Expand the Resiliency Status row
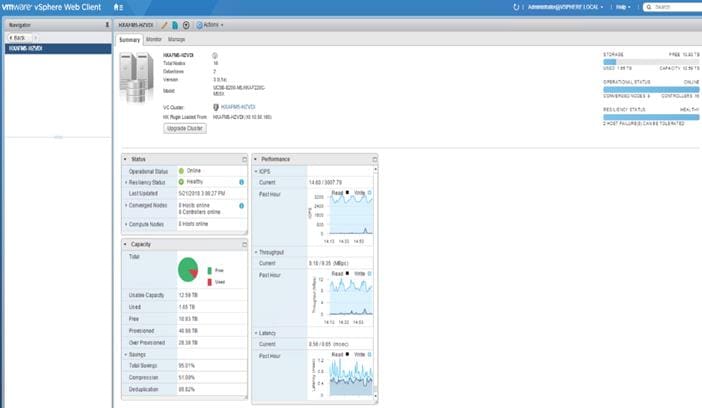The height and width of the screenshot is (408, 702). coord(126,183)
